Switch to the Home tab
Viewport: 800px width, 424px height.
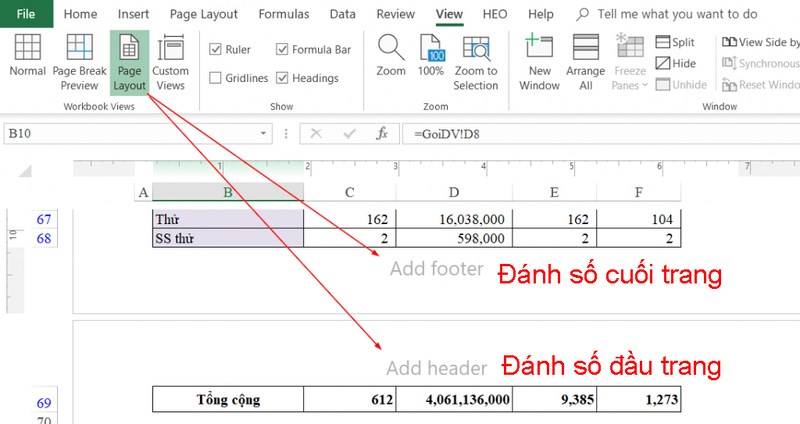[80, 14]
